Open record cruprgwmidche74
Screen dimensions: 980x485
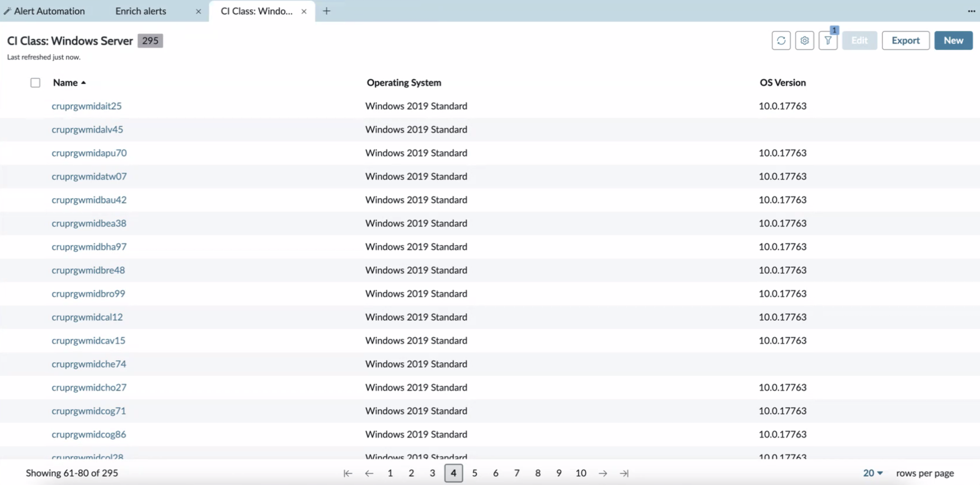click(x=89, y=364)
